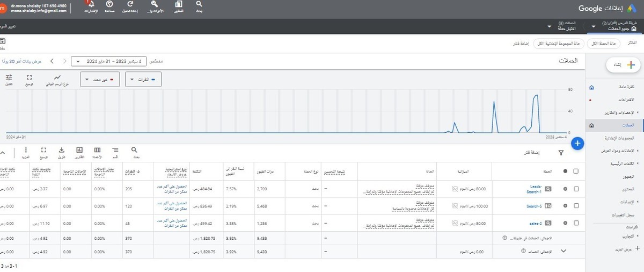The width and height of the screenshot is (644, 272).
Task: Tick the checkbox for Leads-Search-1 campaign
Action: [576, 189]
